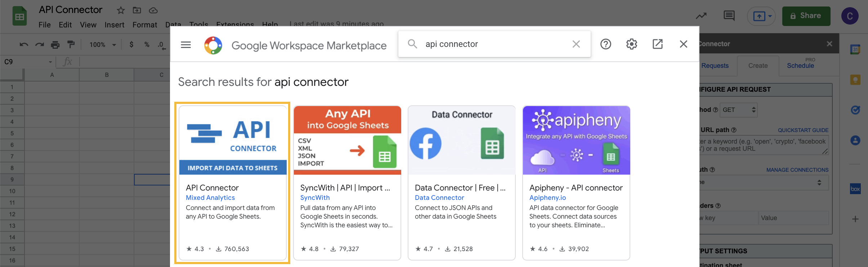Open Apipheny.io developer link

click(548, 198)
